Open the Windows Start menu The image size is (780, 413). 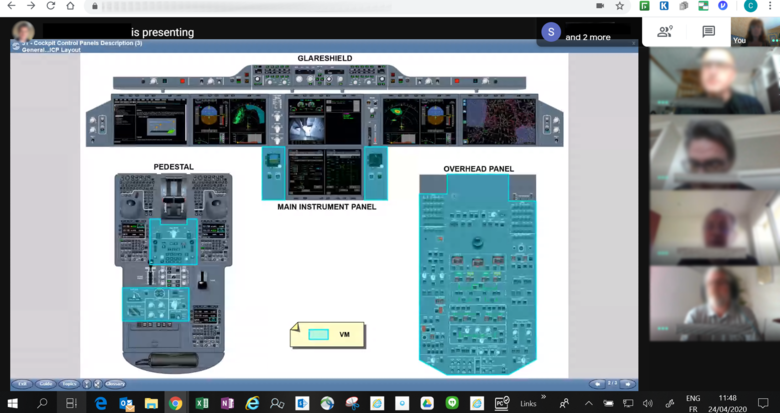tap(12, 403)
